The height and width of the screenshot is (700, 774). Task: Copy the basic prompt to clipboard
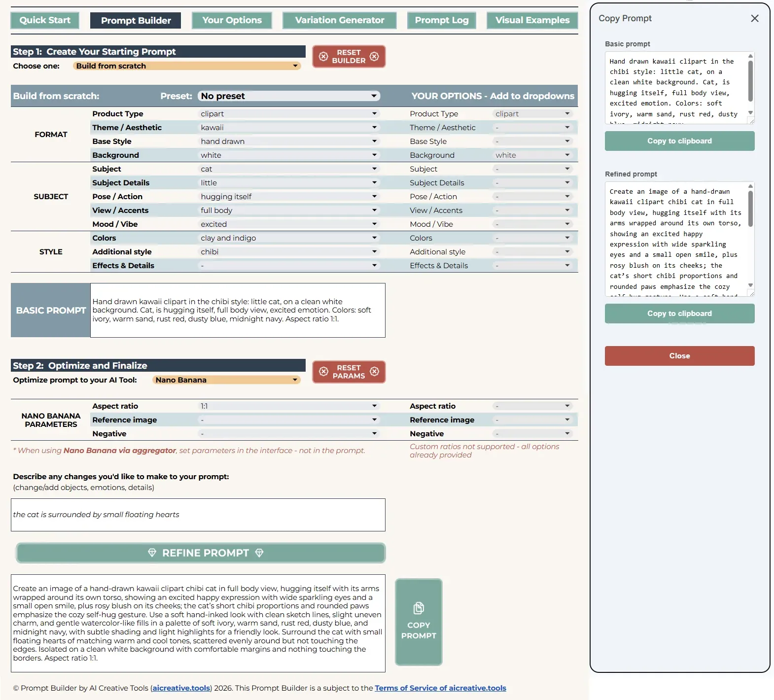click(679, 141)
